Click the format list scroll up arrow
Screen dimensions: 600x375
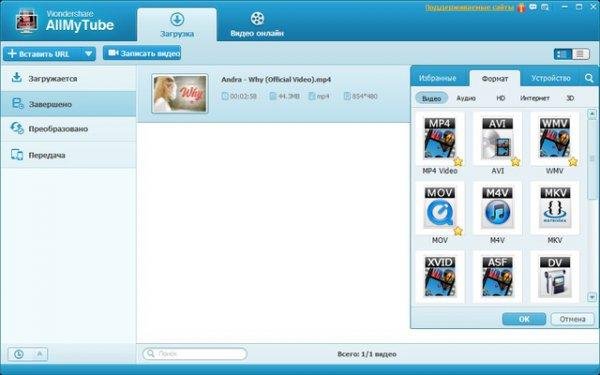click(592, 114)
